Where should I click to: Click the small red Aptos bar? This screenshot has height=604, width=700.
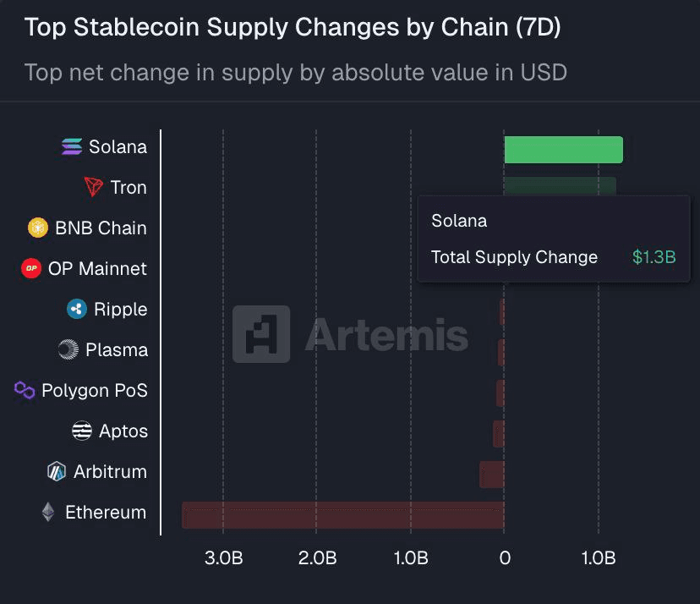pos(499,433)
